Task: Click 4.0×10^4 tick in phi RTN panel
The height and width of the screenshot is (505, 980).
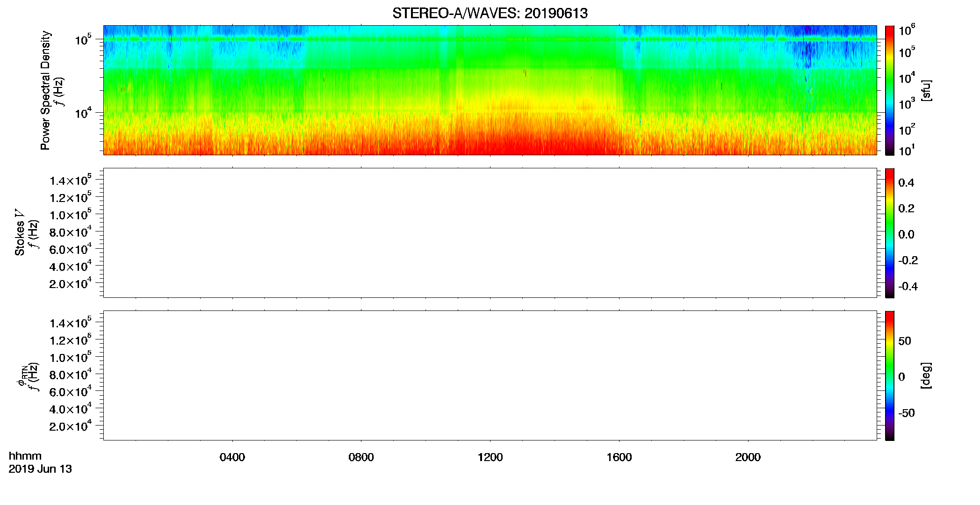Action: (71, 409)
